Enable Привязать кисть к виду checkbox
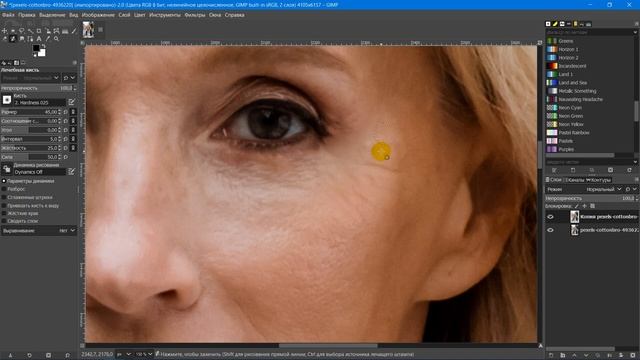The image size is (640, 360). tap(4, 205)
